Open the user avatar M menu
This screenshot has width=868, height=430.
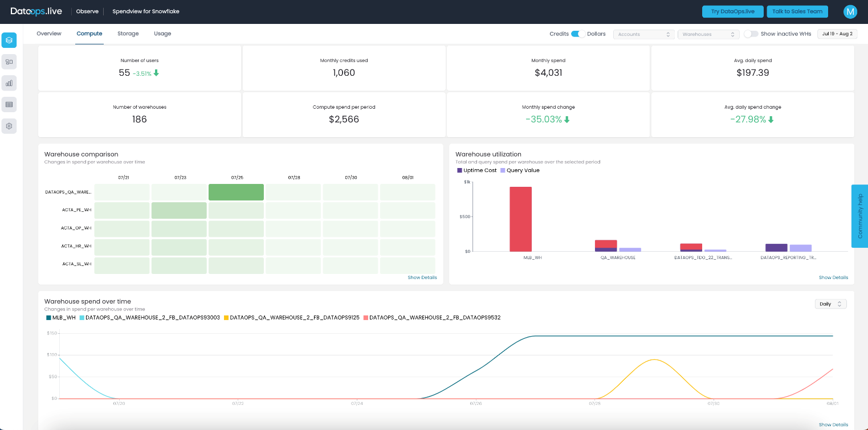tap(850, 11)
